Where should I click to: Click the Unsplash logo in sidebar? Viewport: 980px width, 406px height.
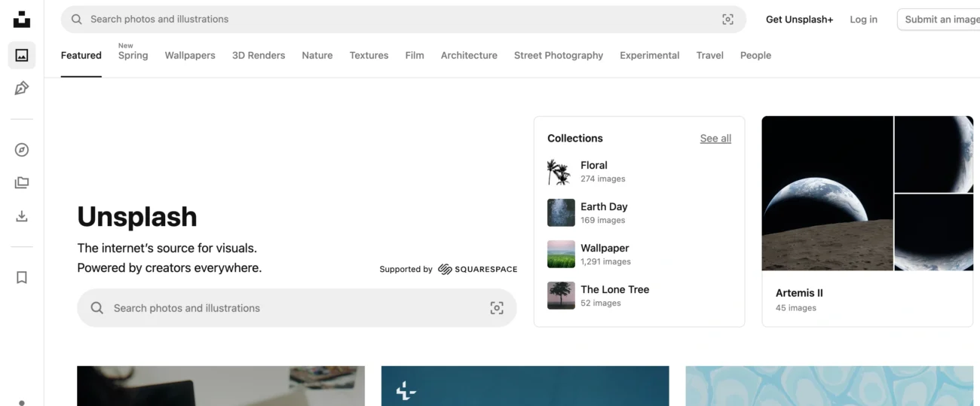22,20
